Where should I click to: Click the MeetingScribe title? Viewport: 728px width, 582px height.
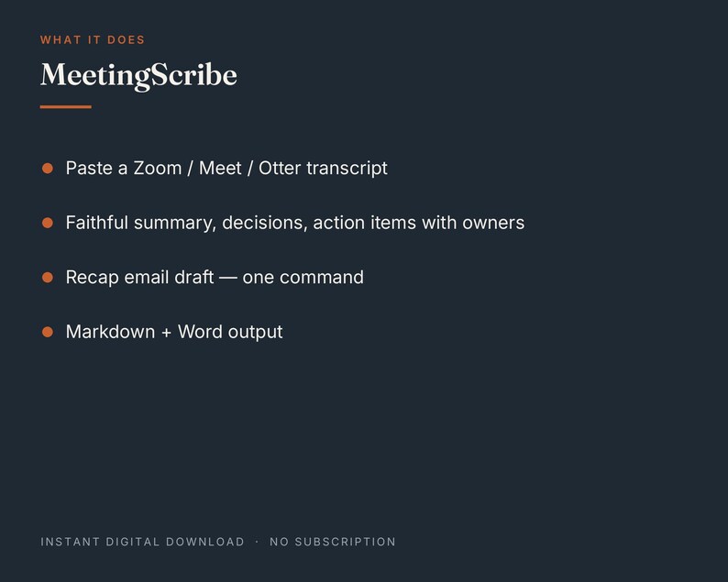coord(138,75)
